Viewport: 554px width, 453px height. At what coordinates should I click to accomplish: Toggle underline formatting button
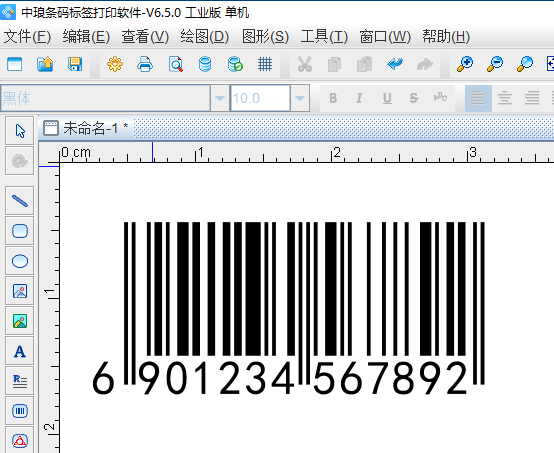coord(387,98)
